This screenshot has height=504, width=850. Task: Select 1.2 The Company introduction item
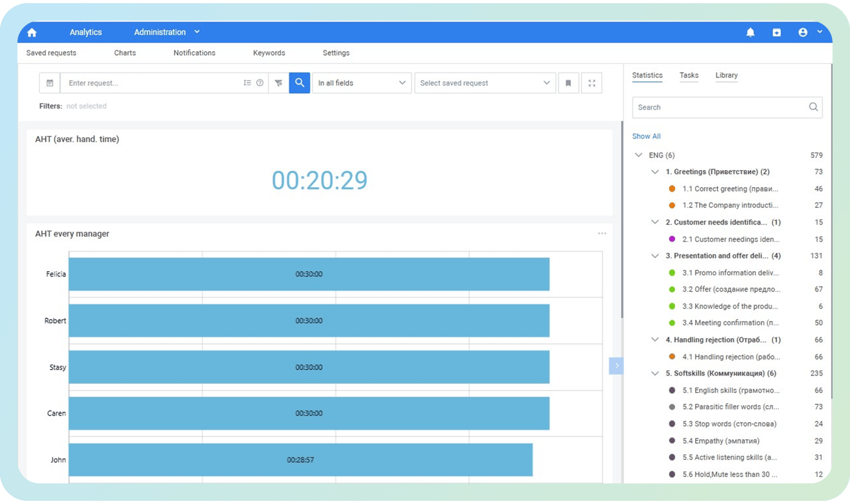pyautogui.click(x=730, y=205)
